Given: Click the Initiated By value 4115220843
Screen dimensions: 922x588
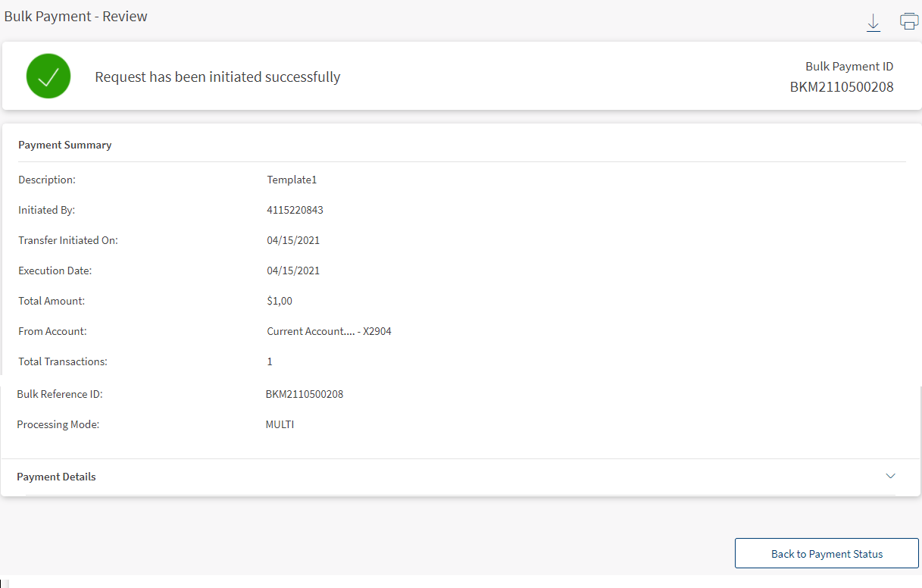Looking at the screenshot, I should pos(295,210).
